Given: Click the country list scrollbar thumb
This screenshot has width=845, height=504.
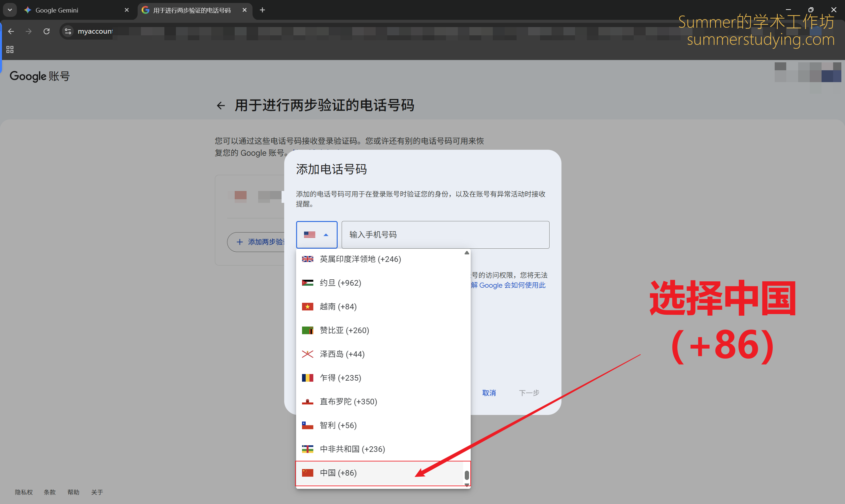Looking at the screenshot, I should coord(467,475).
